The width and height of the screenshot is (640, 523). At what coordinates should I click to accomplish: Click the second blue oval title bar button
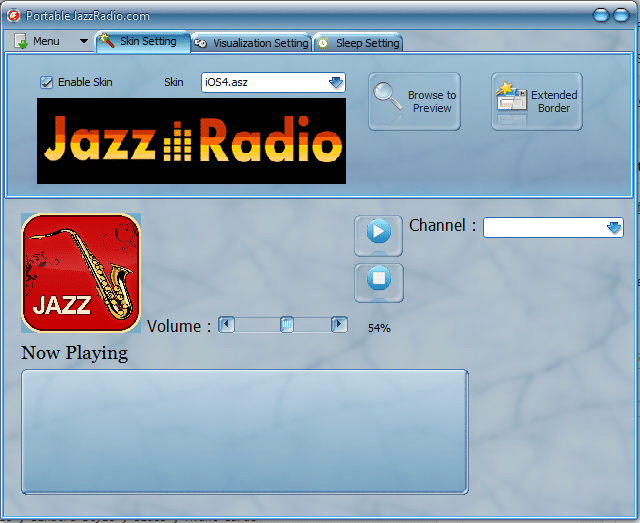(x=621, y=16)
